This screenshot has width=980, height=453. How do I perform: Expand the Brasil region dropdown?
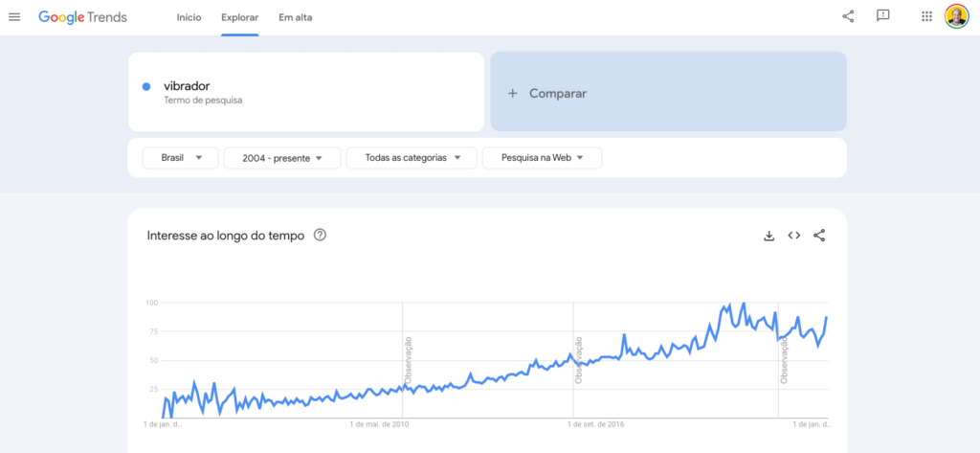point(180,158)
